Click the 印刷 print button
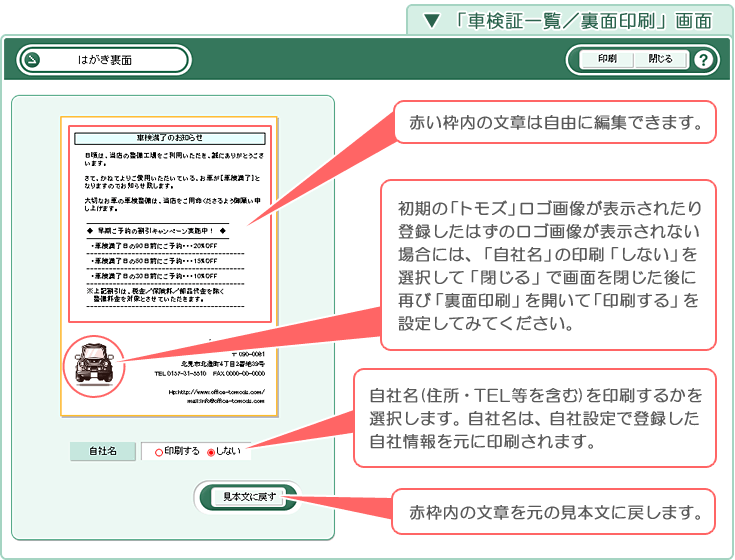The image size is (735, 560). tap(607, 59)
